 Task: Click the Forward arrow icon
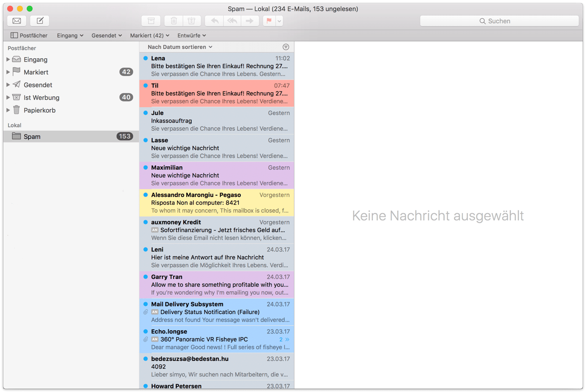click(x=250, y=21)
